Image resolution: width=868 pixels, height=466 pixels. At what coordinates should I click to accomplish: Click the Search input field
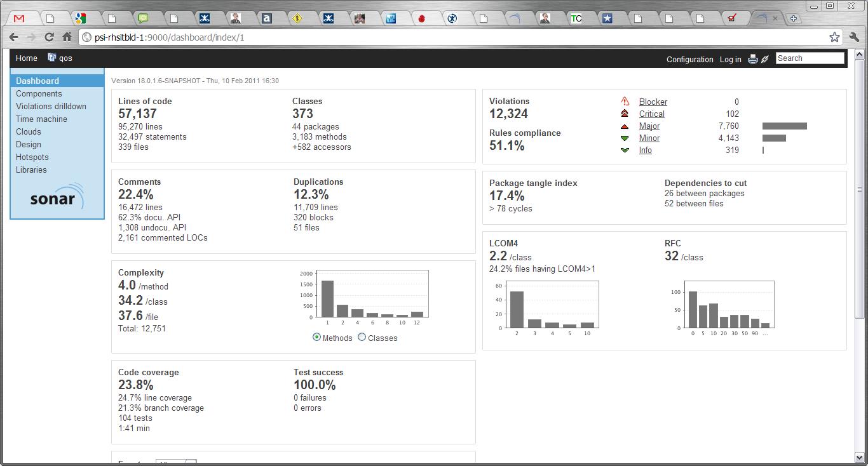tap(810, 58)
